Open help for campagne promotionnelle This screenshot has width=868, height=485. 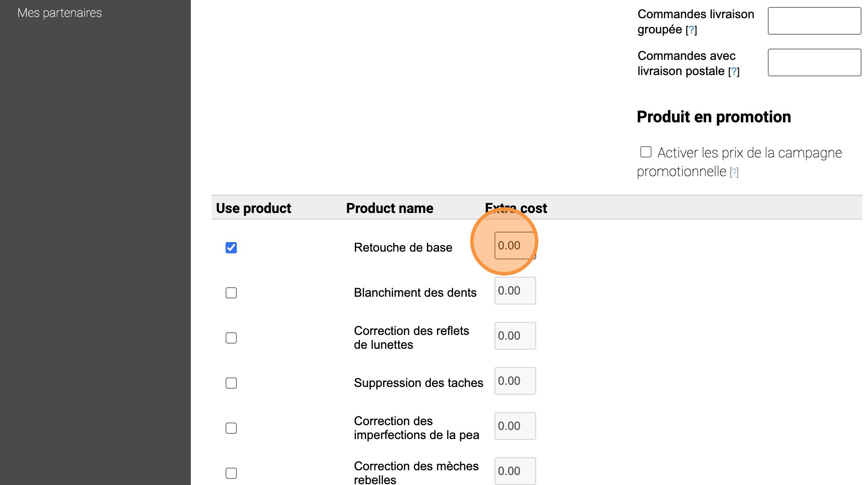click(734, 172)
